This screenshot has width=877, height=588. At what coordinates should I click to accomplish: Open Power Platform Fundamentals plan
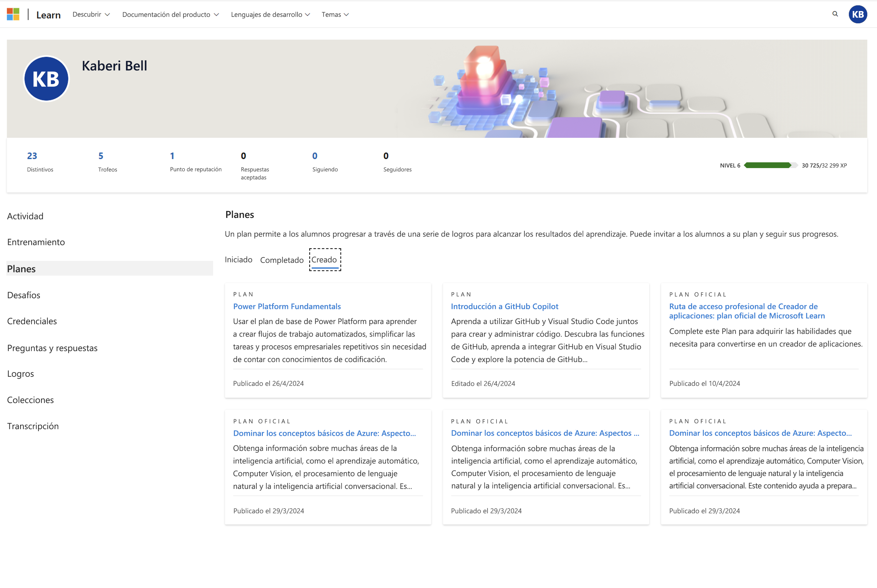(x=288, y=305)
